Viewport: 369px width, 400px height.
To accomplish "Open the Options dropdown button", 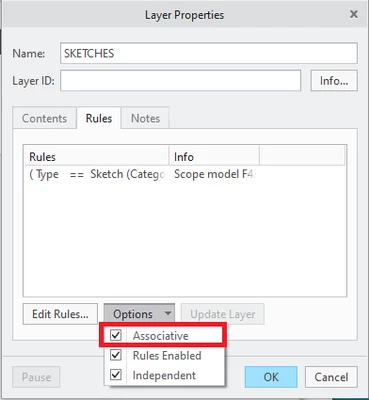I will coord(139,314).
